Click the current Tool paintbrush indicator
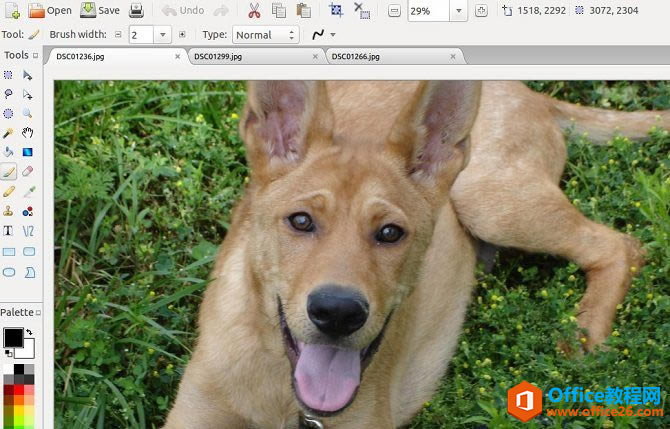This screenshot has width=670, height=429. point(33,35)
